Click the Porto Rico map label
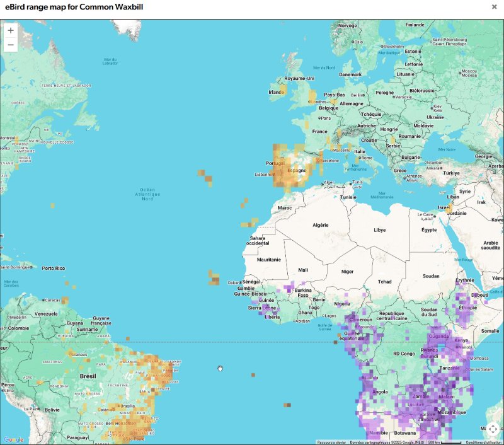504x445 pixels. (54, 268)
